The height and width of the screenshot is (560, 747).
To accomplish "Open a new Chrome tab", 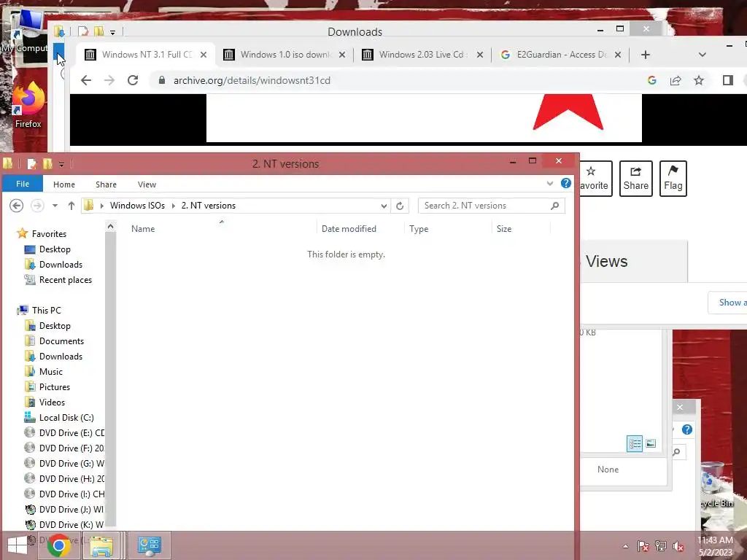I will pos(646,55).
